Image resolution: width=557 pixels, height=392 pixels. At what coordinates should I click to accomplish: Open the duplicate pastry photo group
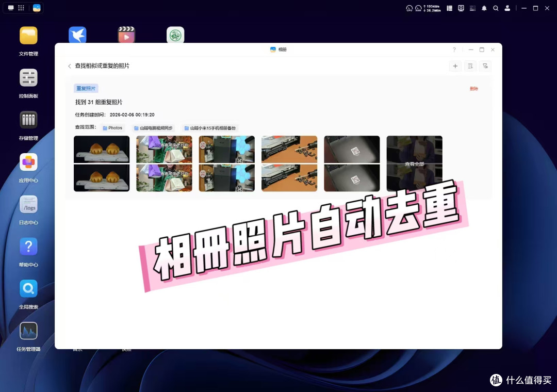pyautogui.click(x=102, y=164)
